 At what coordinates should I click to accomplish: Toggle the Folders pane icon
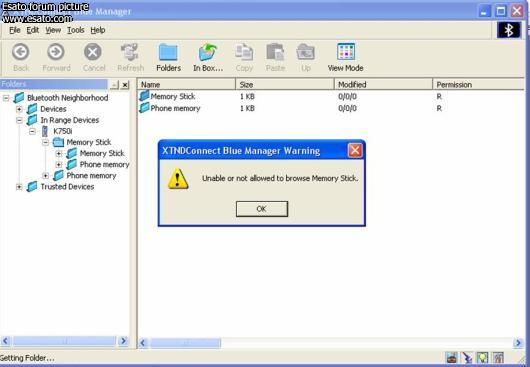pos(168,52)
